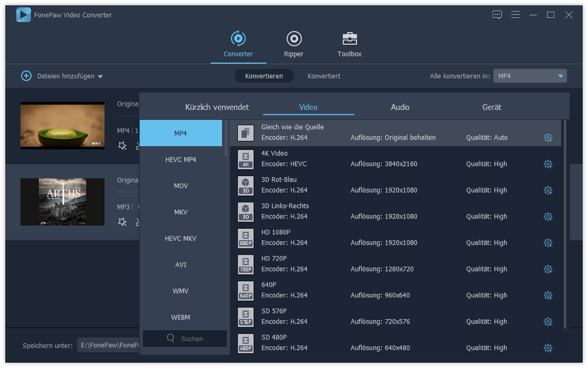Open settings gear for 640P preset
Screen dimensions: 588x368
[548, 296]
